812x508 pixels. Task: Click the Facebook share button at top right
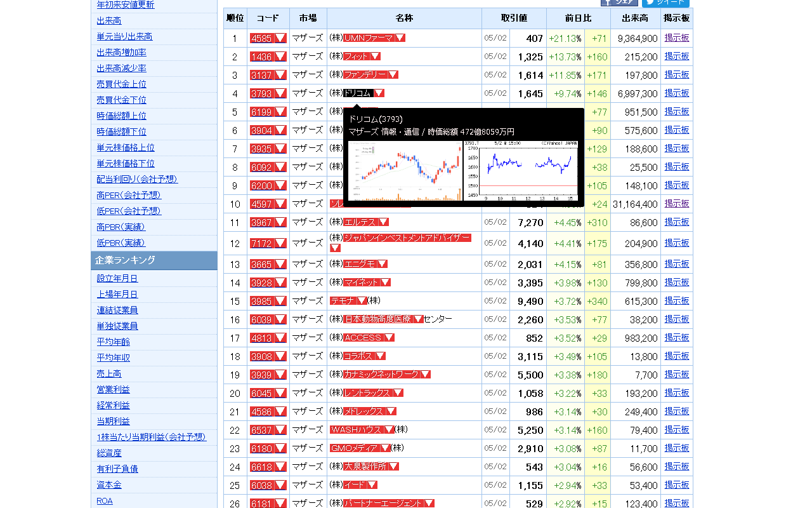pyautogui.click(x=619, y=3)
